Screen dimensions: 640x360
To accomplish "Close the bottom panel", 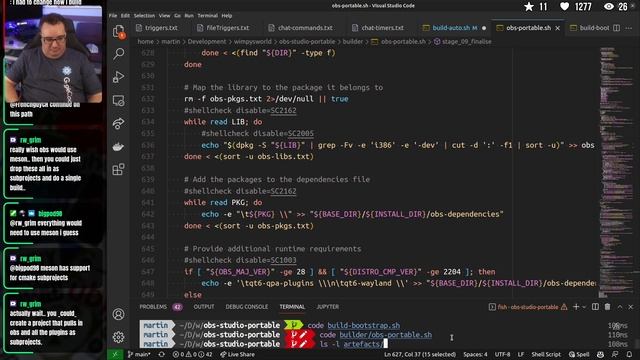I will point(631,307).
